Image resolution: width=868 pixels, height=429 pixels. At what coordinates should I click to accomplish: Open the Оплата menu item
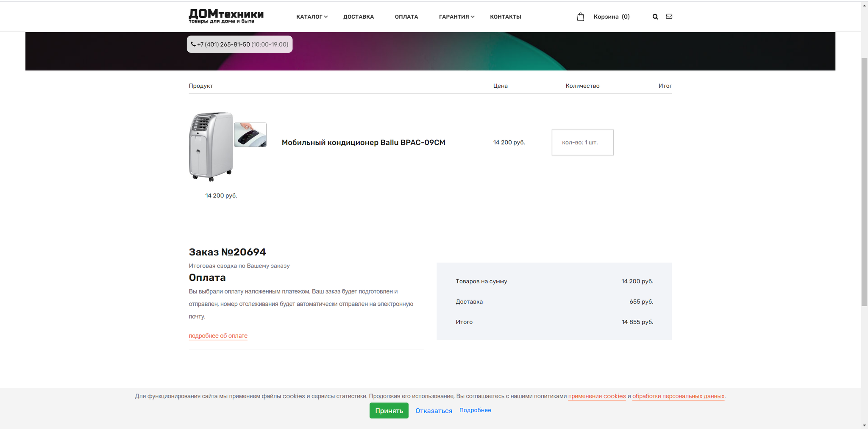(x=406, y=17)
